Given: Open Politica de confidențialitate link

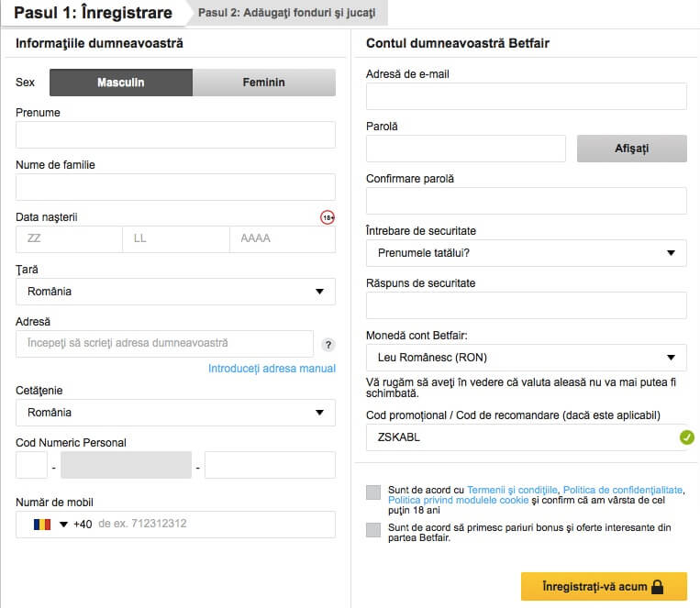Looking at the screenshot, I should [x=623, y=490].
